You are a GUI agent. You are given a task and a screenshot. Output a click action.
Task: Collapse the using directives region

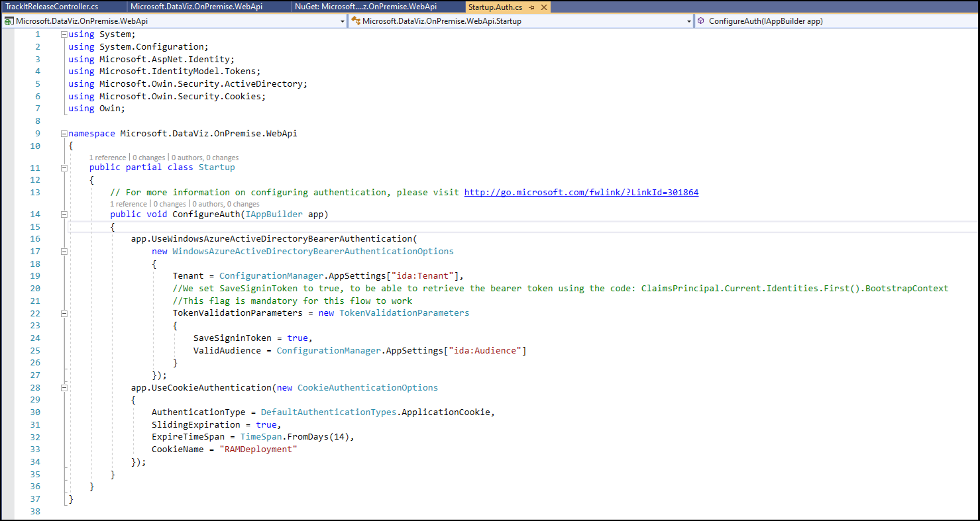click(x=64, y=34)
